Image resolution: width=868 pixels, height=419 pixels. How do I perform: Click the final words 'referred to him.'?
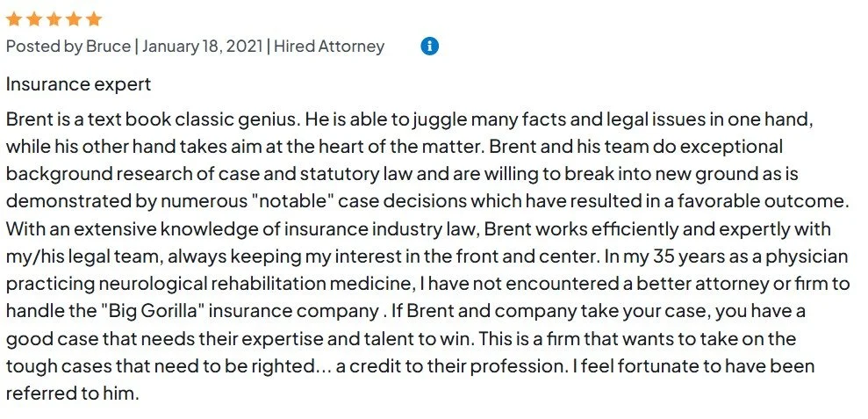coord(72,394)
